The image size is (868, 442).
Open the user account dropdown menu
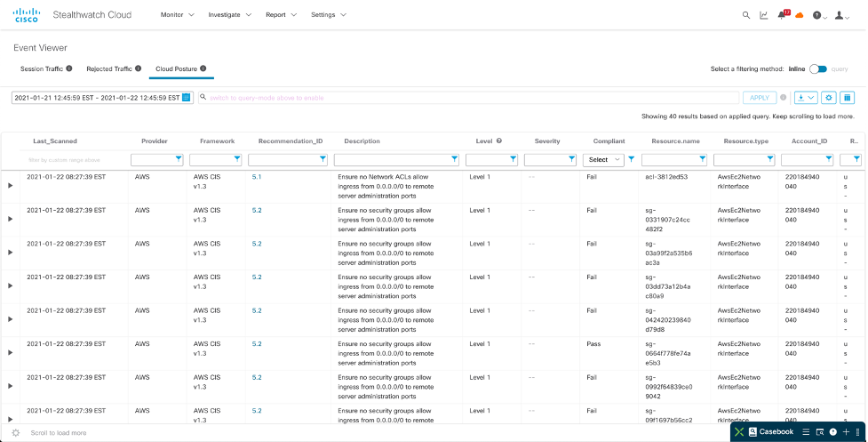tap(842, 15)
